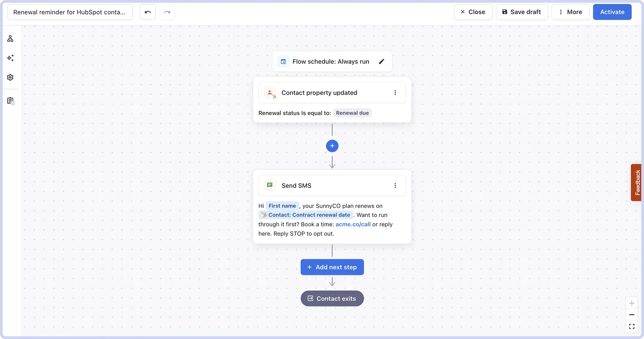Click Flow schedule: Always run label
This screenshot has width=644, height=339.
331,61
